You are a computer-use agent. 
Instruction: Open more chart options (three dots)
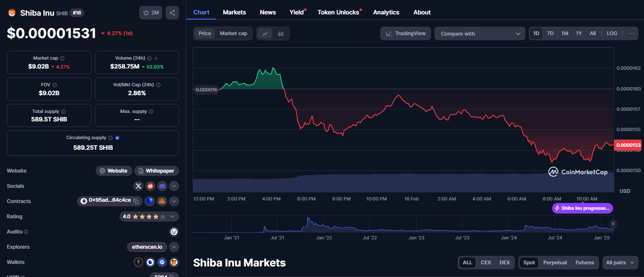point(631,33)
